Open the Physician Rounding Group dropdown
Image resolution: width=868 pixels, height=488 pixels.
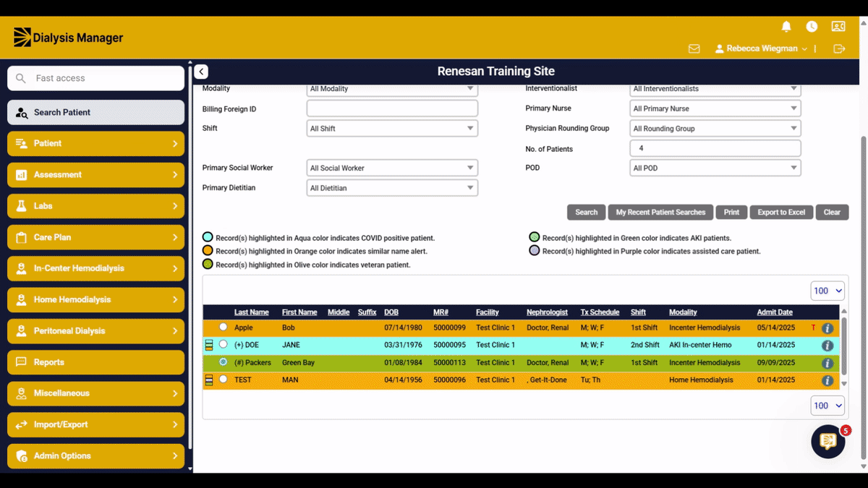[x=715, y=129]
